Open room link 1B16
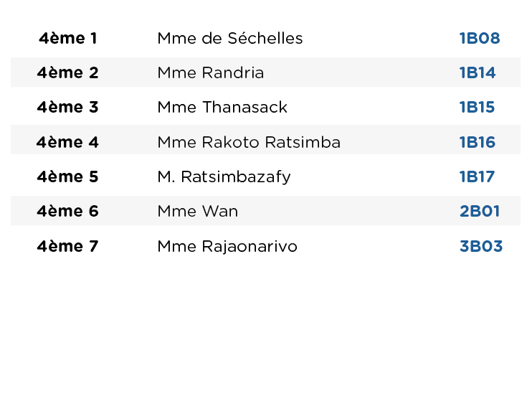The height and width of the screenshot is (419, 532). [x=478, y=142]
